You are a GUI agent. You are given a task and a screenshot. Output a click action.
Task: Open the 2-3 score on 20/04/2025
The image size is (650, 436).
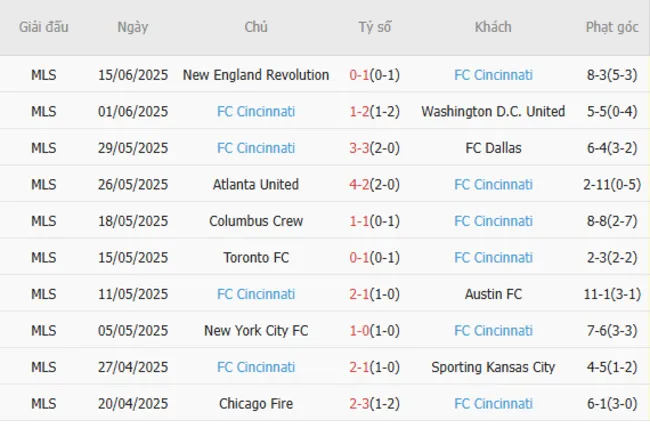point(358,403)
